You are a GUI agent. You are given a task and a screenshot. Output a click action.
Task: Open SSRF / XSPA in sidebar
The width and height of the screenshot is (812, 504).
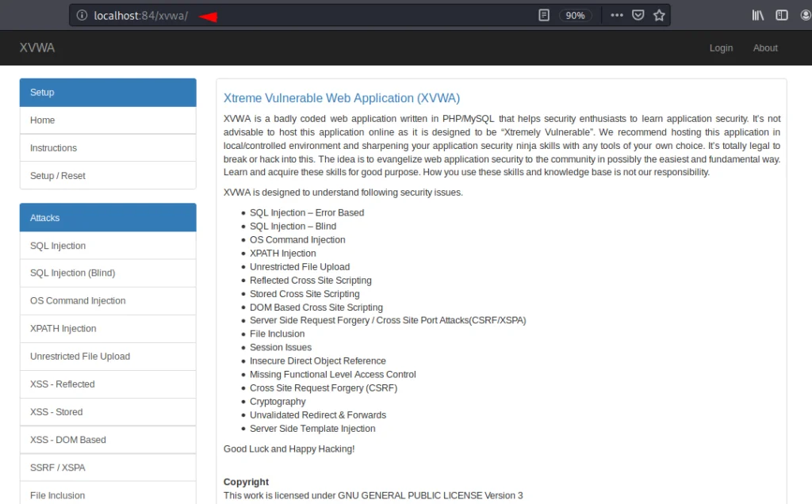108,468
